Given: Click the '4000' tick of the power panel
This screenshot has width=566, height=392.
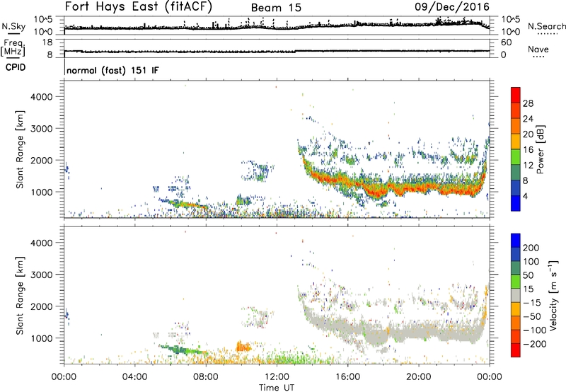Looking at the screenshot, I should tap(42, 97).
